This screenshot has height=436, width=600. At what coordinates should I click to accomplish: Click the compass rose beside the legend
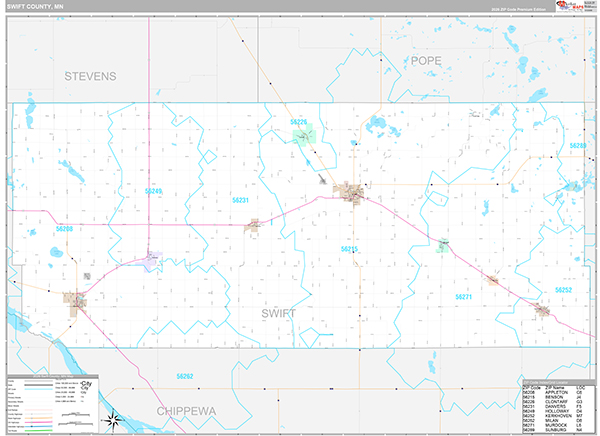pos(112,420)
